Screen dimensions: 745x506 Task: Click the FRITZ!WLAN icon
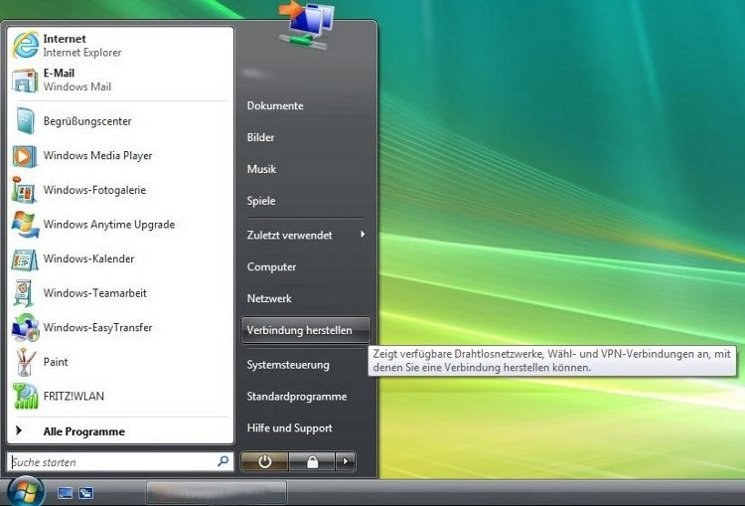(25, 396)
